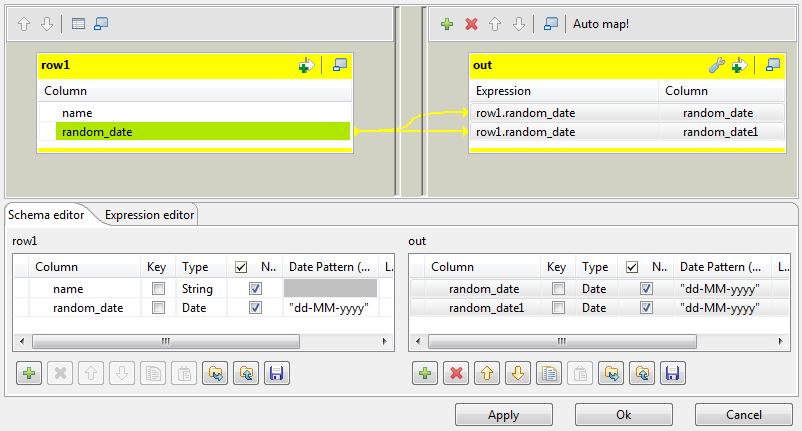Toggle Key checkbox for out random_date1 column
This screenshot has width=802, height=431.
pyautogui.click(x=559, y=308)
